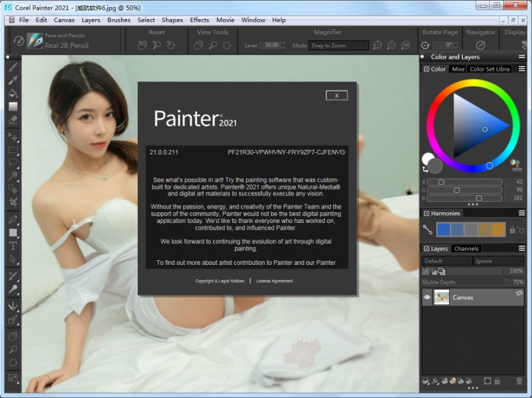Viewport: 532px width, 398px height.
Task: Select the Text tool
Action: [x=13, y=246]
